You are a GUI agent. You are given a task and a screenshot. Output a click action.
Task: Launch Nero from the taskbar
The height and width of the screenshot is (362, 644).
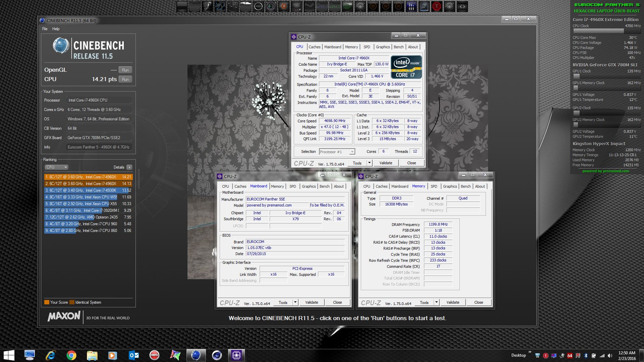pos(154,355)
